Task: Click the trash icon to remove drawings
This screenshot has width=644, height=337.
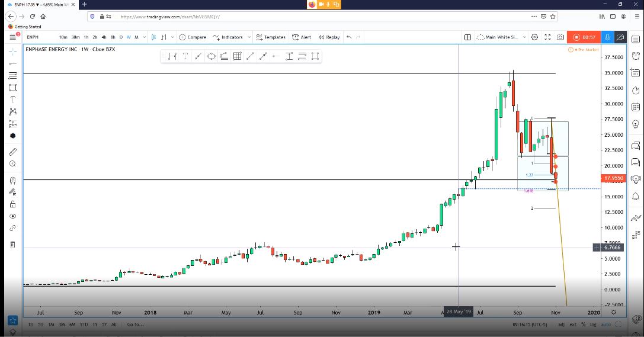Action: coord(12,245)
